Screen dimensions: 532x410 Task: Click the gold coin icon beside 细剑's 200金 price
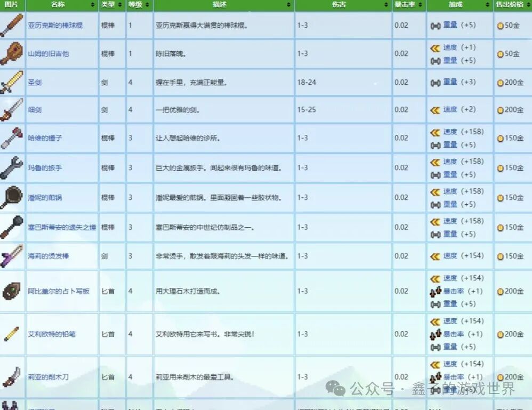(500, 109)
